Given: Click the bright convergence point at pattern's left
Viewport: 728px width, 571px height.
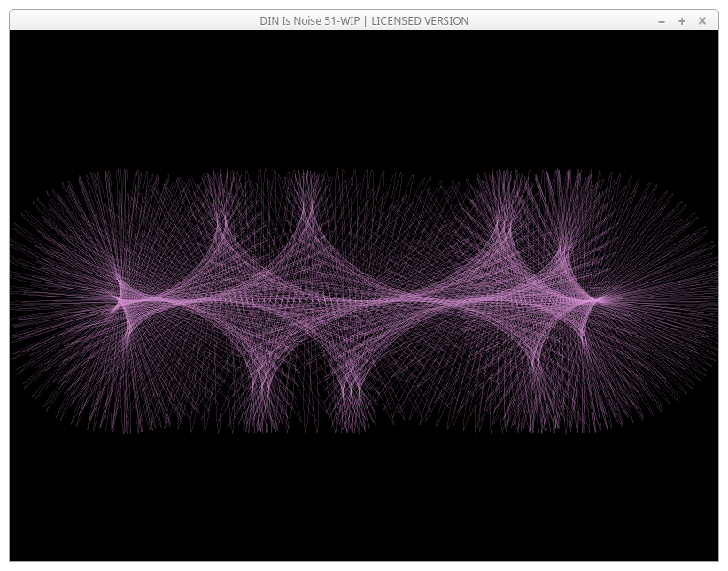Looking at the screenshot, I should pos(119,301).
